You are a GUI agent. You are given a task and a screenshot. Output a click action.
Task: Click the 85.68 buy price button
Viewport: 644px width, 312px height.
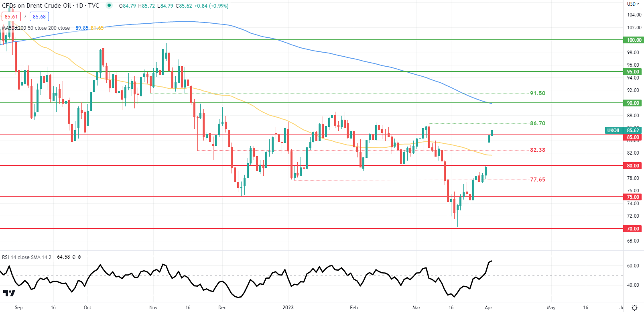click(39, 16)
